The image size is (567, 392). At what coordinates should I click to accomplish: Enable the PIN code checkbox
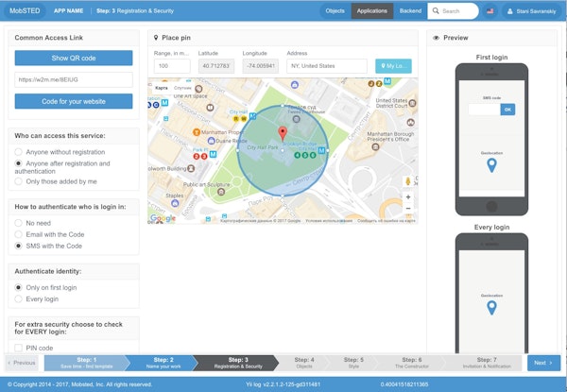[18, 348]
